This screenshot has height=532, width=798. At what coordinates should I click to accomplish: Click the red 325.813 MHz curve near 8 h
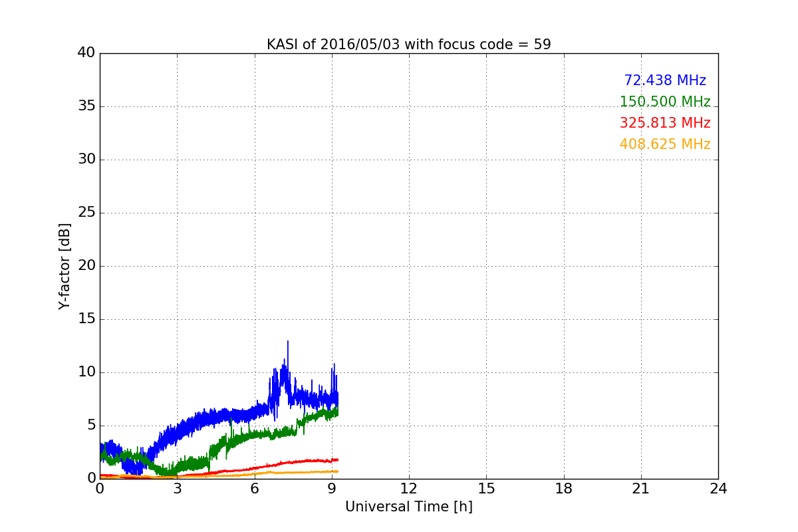306,460
